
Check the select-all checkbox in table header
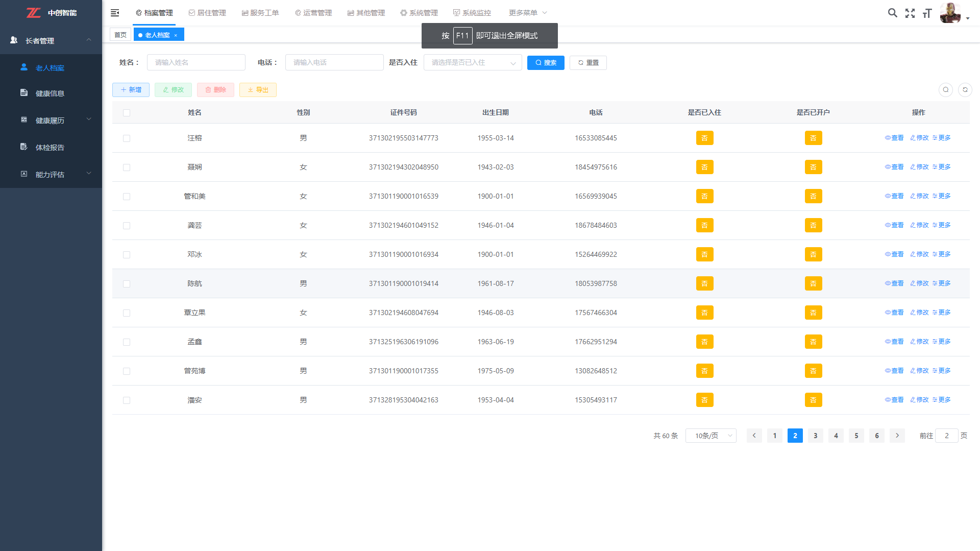point(127,113)
